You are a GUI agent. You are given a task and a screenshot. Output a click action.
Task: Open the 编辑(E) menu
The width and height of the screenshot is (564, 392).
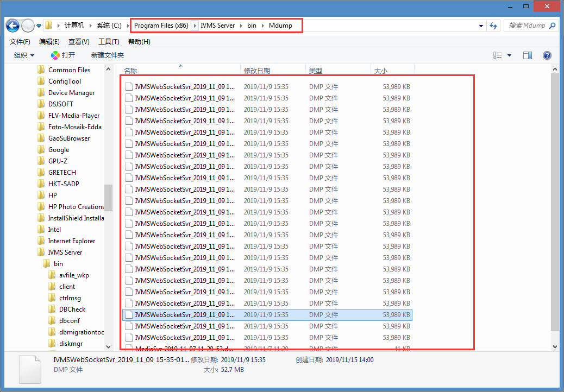[x=49, y=42]
